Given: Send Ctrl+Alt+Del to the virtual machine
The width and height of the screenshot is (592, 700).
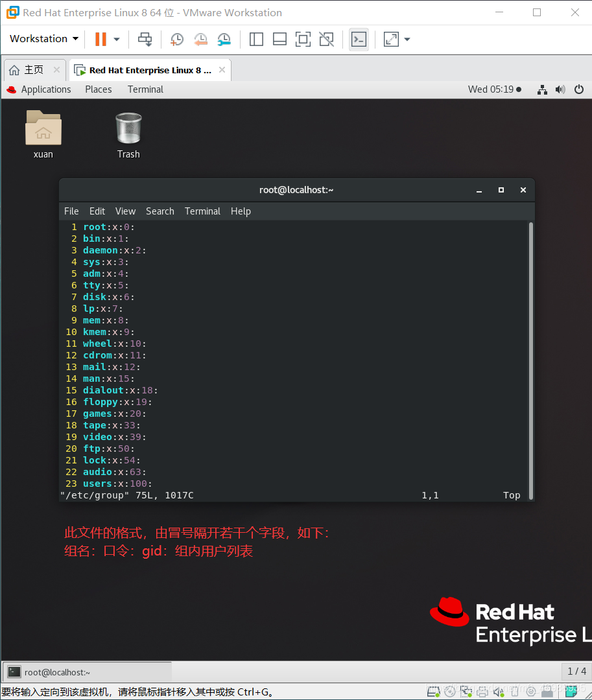Looking at the screenshot, I should pos(145,39).
